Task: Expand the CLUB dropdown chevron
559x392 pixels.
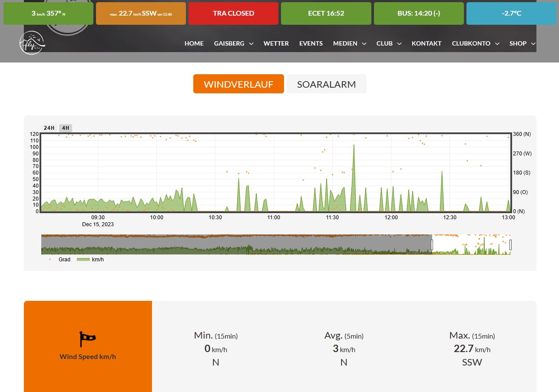Action: click(x=399, y=44)
